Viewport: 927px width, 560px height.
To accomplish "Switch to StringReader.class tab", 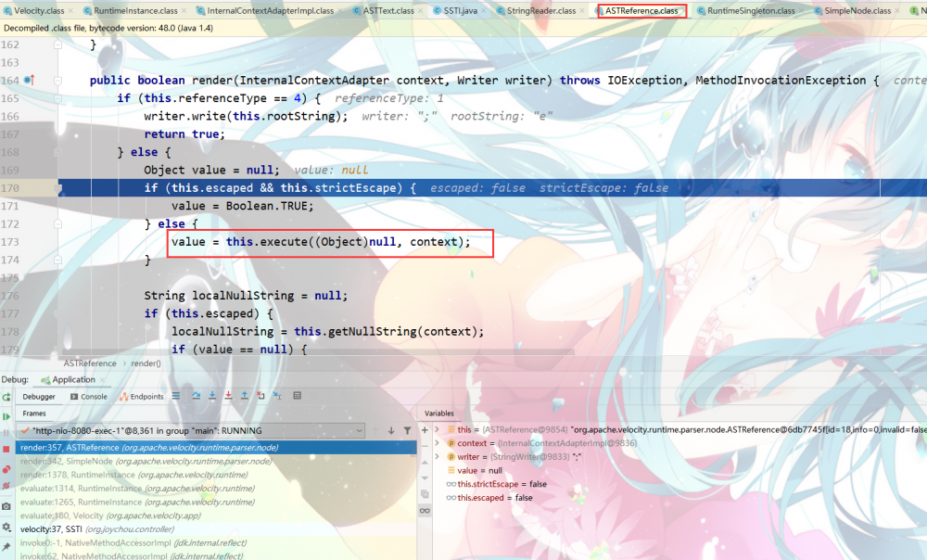I will click(x=541, y=10).
